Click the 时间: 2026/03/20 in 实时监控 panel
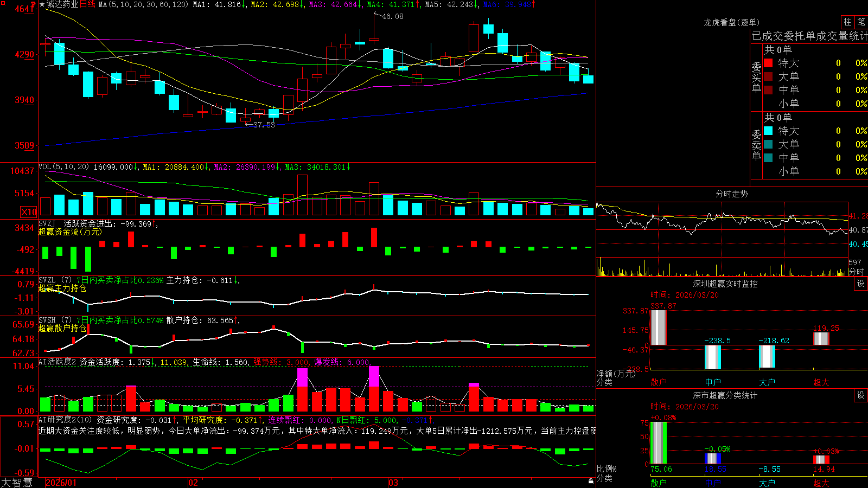Screen dimensions: 868x488 (x=685, y=295)
